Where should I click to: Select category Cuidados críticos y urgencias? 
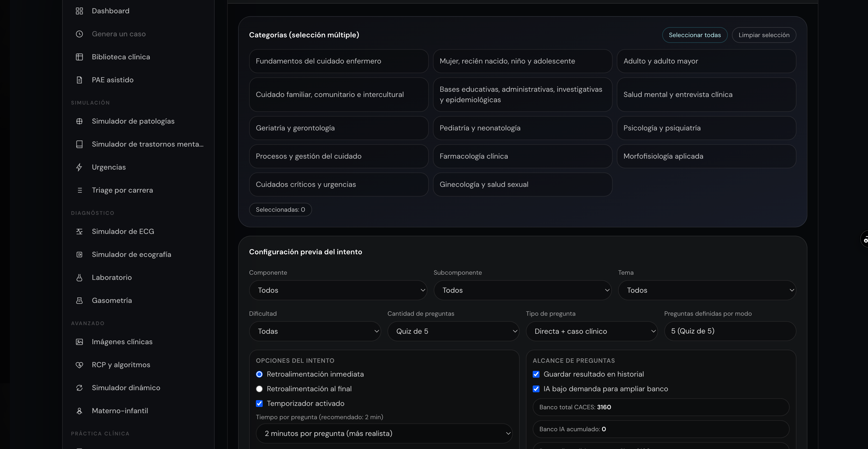coord(339,185)
